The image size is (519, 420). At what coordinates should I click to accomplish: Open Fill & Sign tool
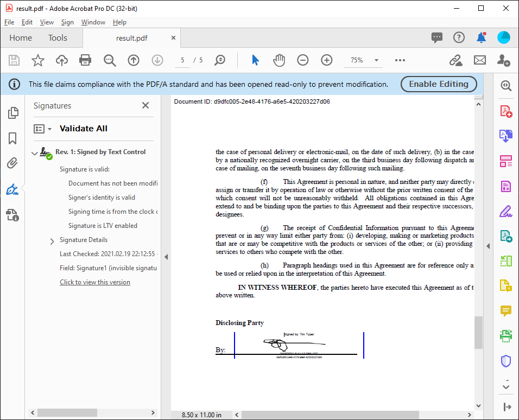click(x=506, y=212)
